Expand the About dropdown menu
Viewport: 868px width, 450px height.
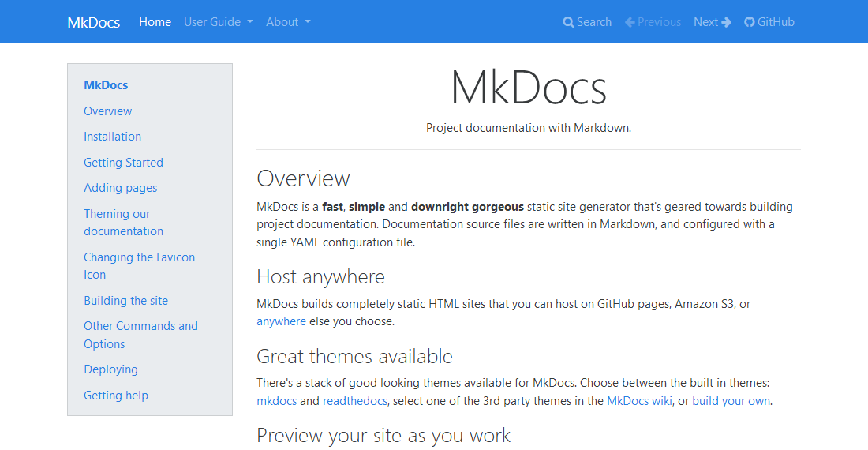point(288,22)
